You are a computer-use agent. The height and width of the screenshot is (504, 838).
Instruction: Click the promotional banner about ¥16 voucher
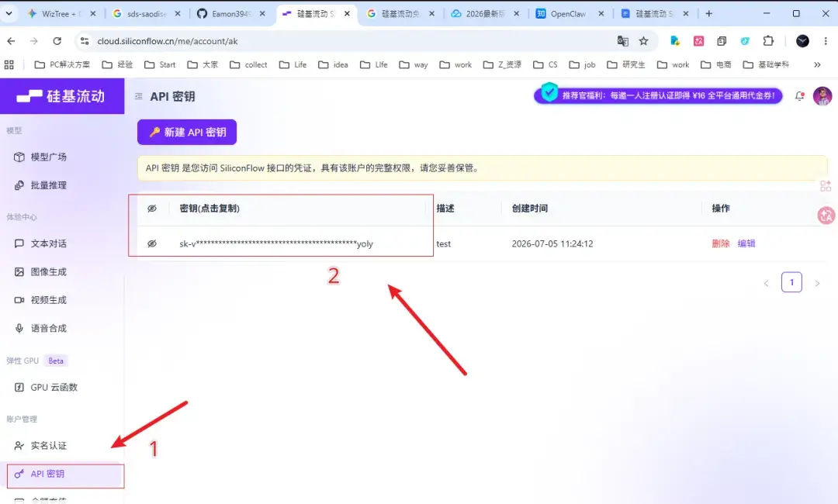[x=658, y=95]
